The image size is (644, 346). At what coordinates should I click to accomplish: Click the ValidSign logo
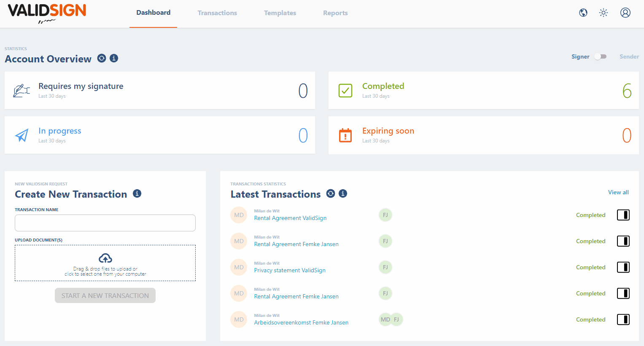point(47,13)
